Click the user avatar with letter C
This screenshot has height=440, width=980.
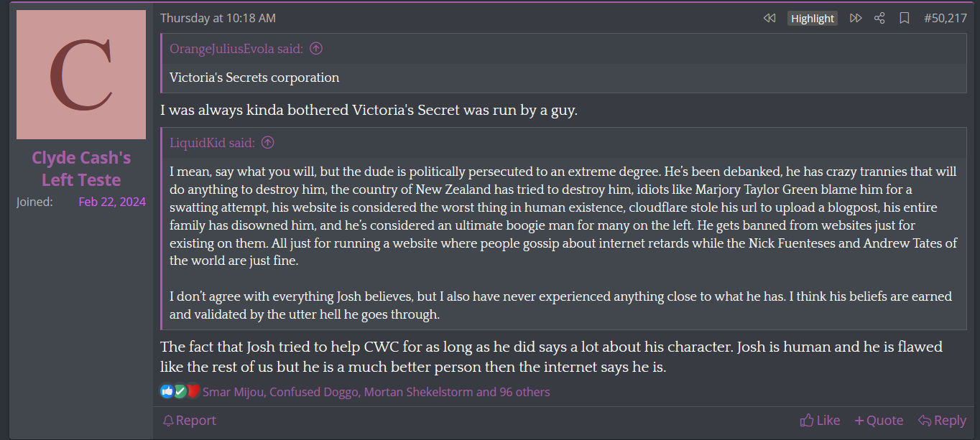point(81,75)
